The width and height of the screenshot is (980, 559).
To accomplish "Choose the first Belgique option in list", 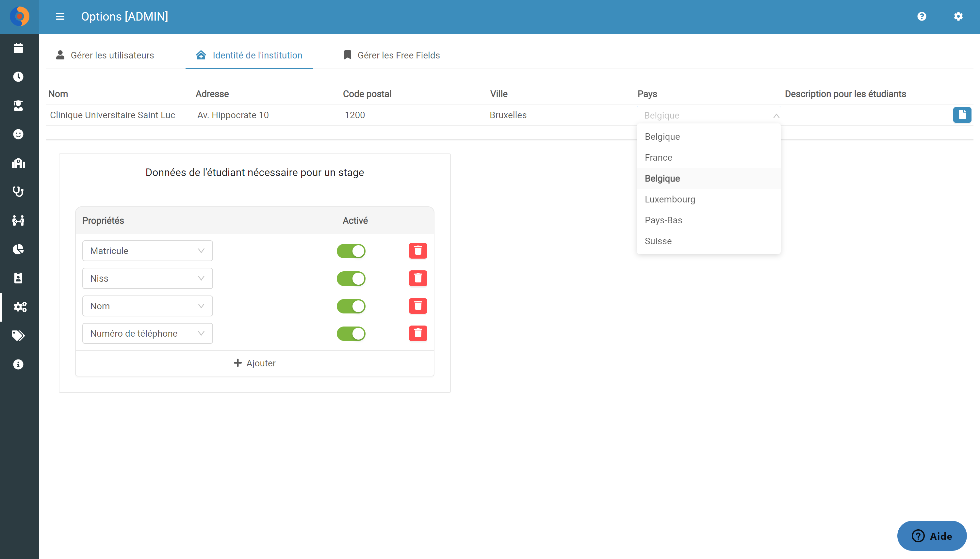I will click(709, 137).
